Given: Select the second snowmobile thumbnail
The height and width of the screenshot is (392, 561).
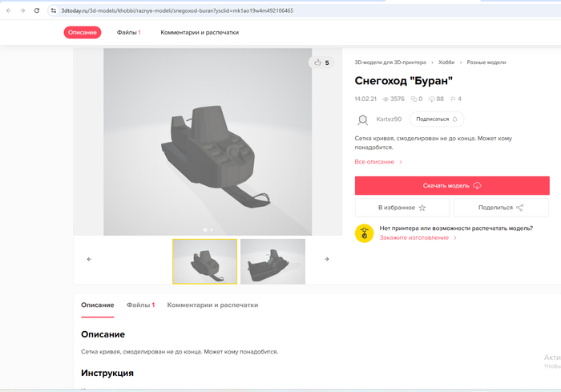Looking at the screenshot, I should point(272,261).
